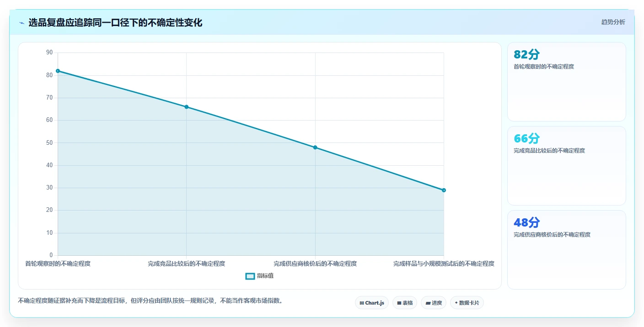Click the chart data point at 82
644x327 pixels.
click(x=58, y=71)
